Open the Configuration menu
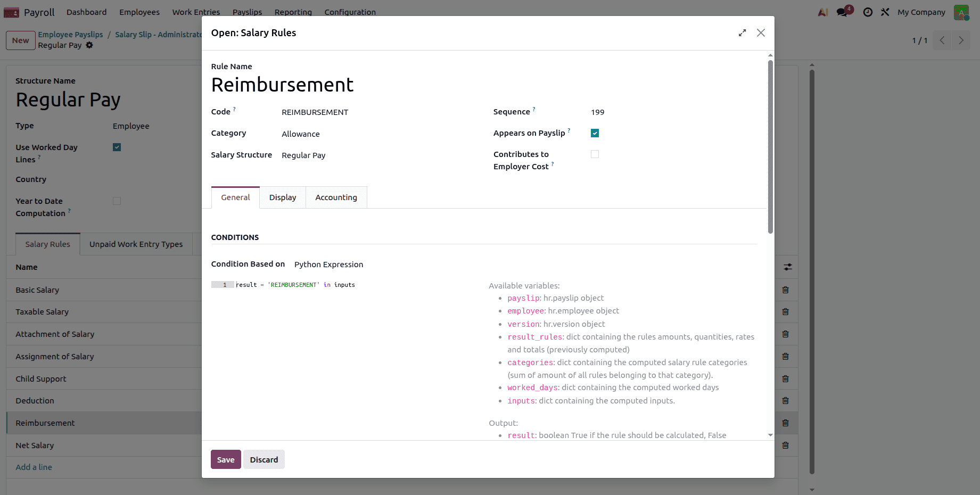The width and height of the screenshot is (980, 495). pyautogui.click(x=350, y=12)
